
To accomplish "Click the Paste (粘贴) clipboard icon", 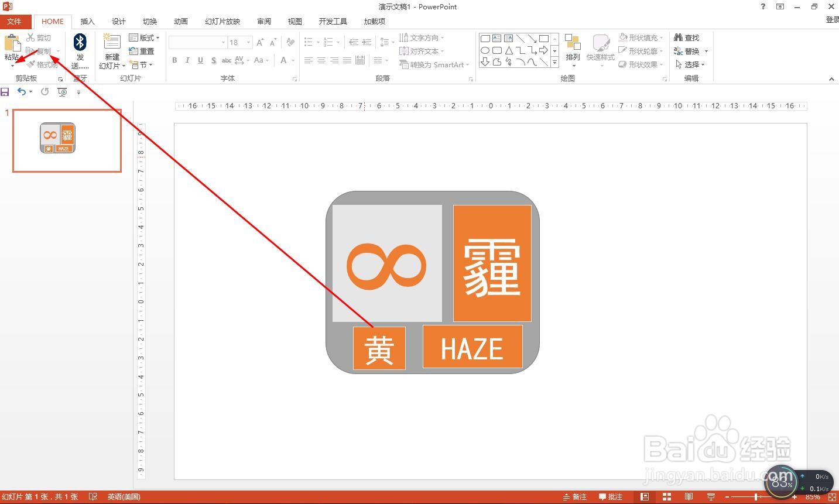I will pos(12,43).
